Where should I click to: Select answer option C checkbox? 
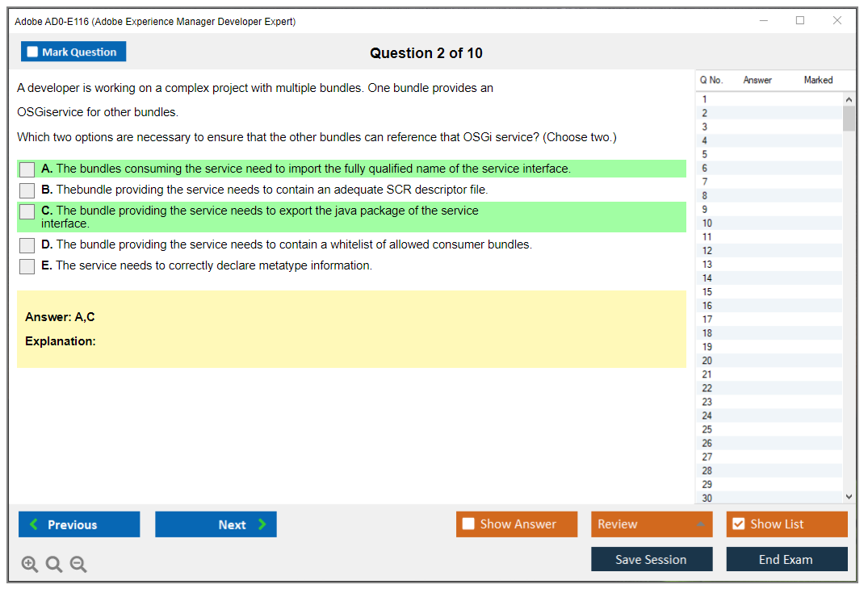[x=27, y=211]
